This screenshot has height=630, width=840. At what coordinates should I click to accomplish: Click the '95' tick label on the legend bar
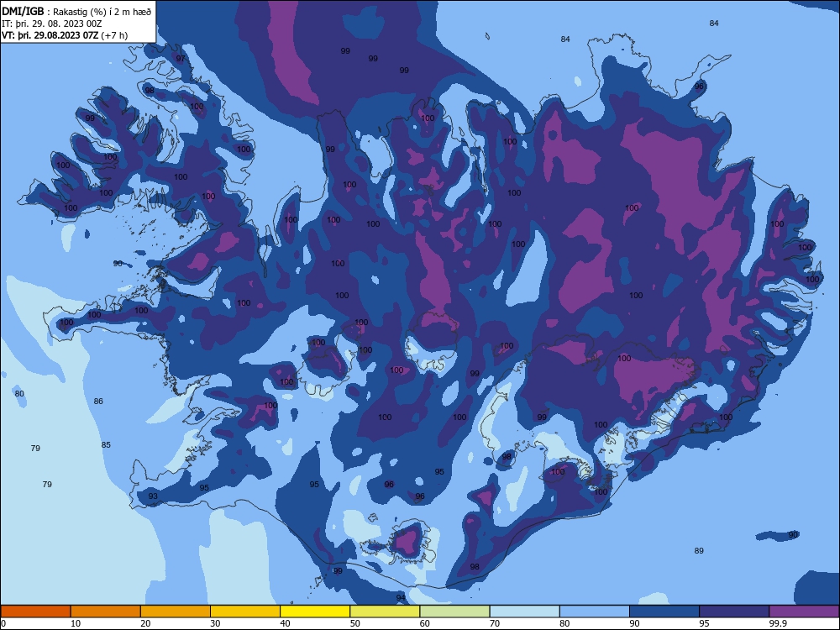705,623
